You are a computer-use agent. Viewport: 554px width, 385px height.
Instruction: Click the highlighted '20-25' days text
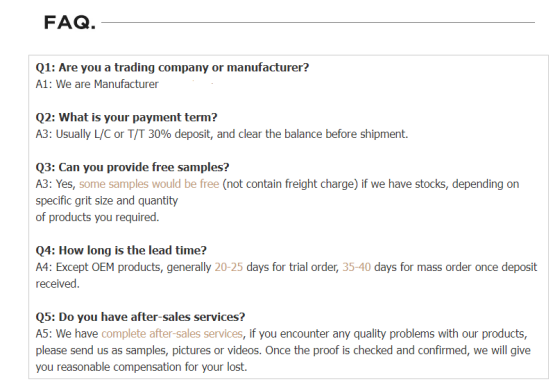coord(229,267)
